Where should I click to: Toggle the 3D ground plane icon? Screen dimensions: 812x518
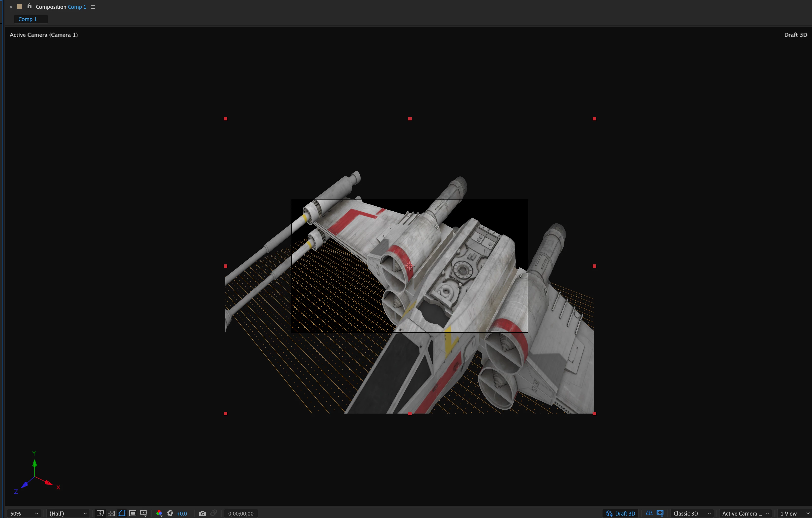649,513
